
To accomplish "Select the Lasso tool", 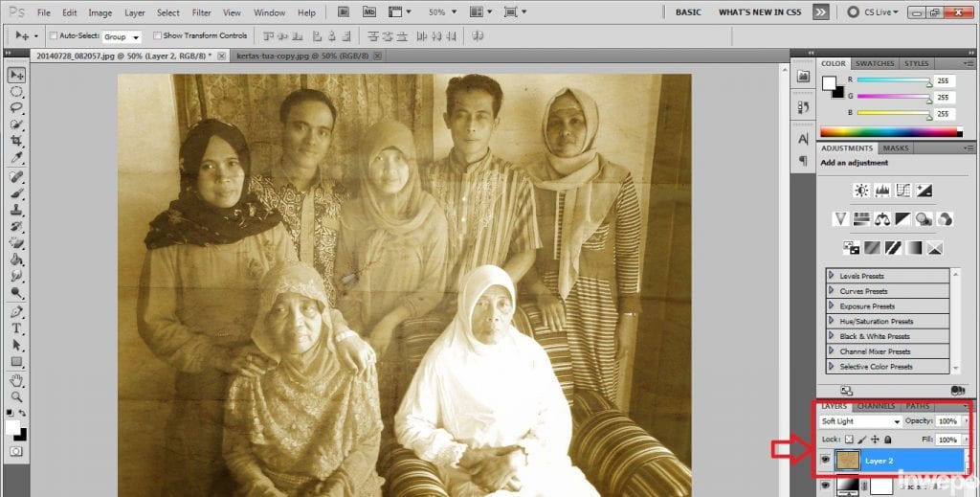I will [x=17, y=107].
